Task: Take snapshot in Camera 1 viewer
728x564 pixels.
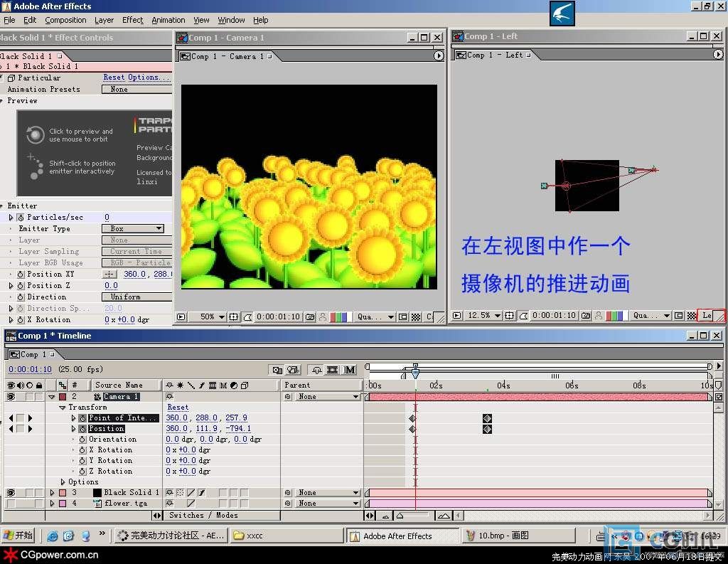Action: 310,316
